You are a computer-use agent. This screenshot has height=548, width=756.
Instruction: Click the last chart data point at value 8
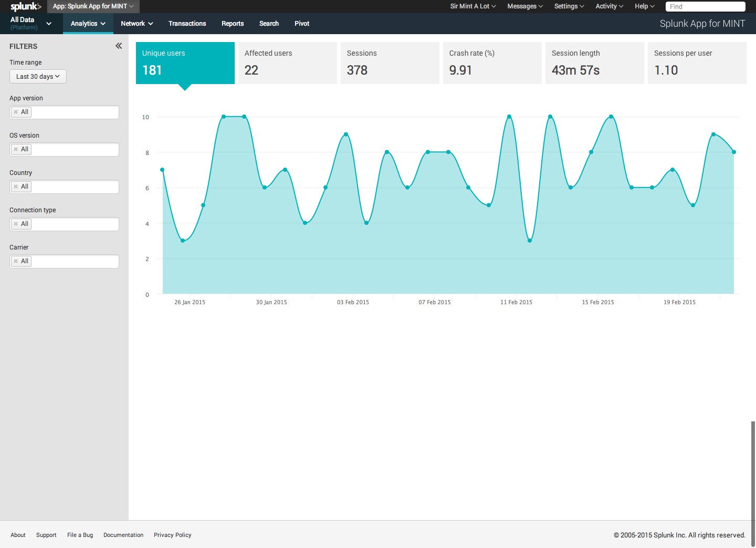coord(734,152)
